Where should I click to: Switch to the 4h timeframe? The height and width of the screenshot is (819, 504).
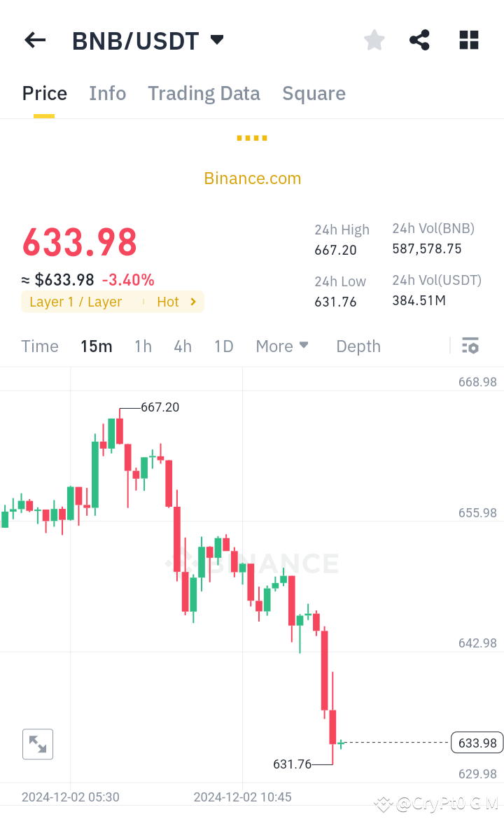[x=183, y=346]
